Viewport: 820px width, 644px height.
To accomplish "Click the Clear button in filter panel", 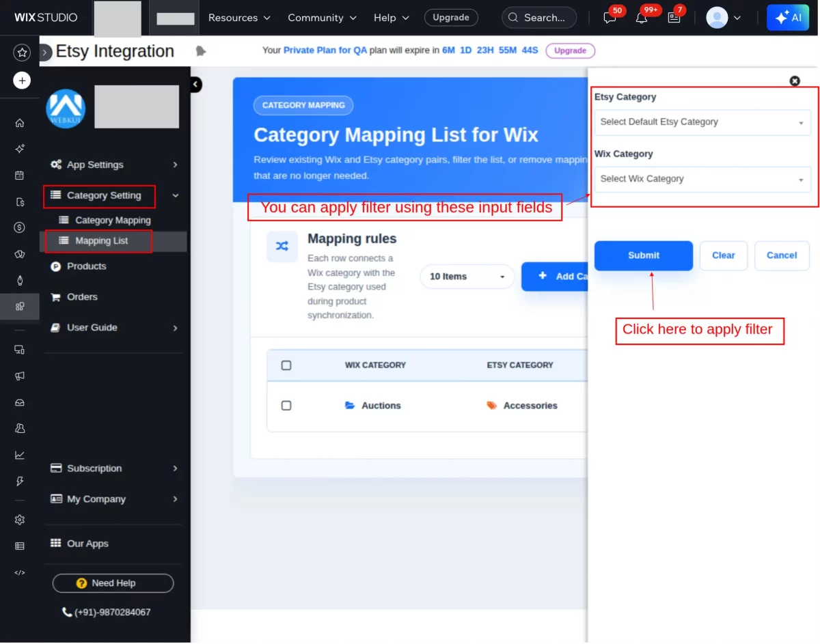I will point(724,255).
